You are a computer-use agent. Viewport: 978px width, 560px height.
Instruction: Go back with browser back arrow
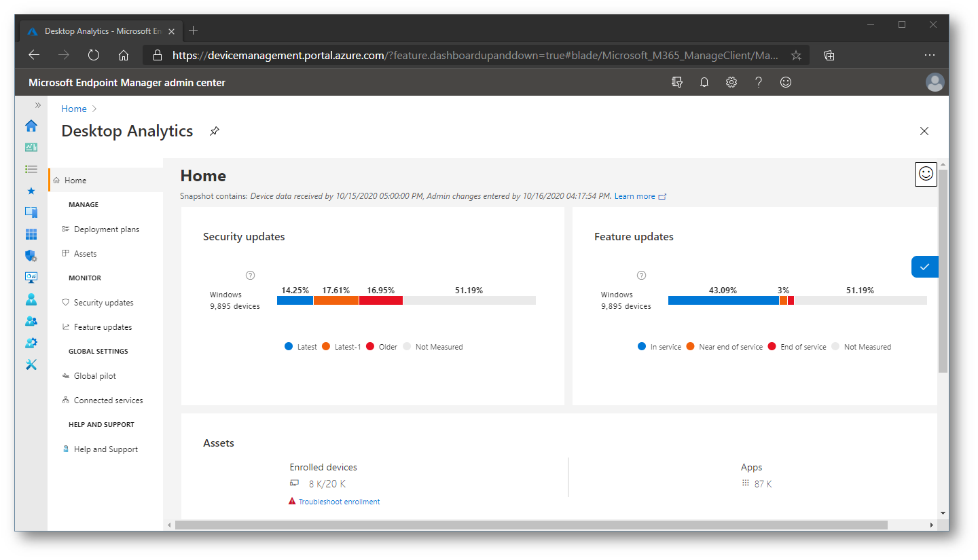(x=34, y=56)
